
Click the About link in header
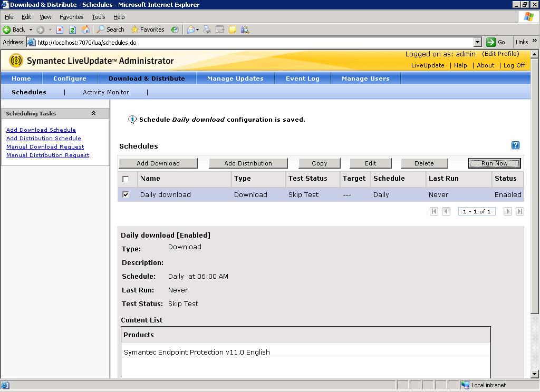point(485,65)
